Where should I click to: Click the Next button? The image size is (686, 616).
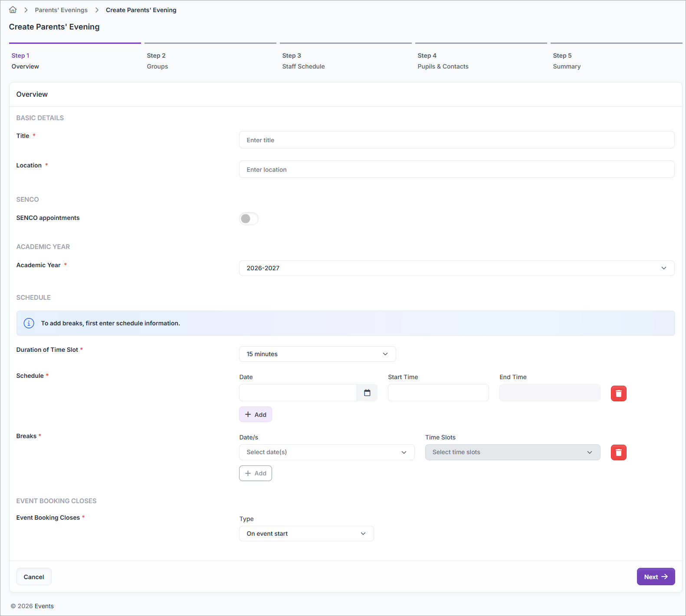tap(656, 577)
